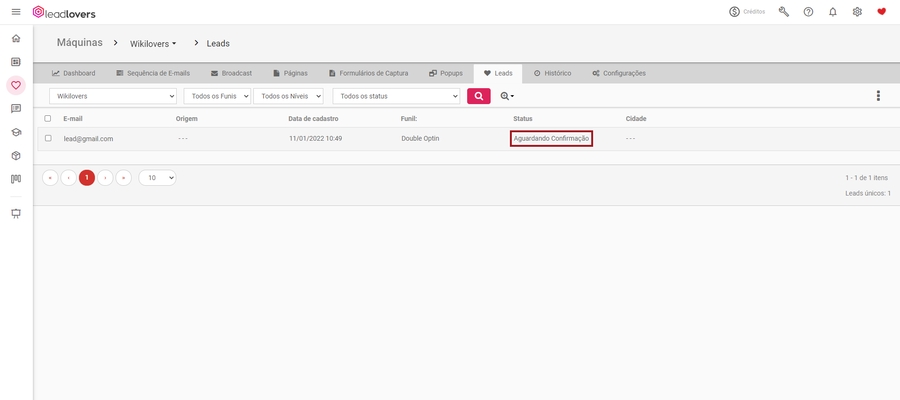The width and height of the screenshot is (900, 400).
Task: Open the settings gear icon
Action: point(857,12)
